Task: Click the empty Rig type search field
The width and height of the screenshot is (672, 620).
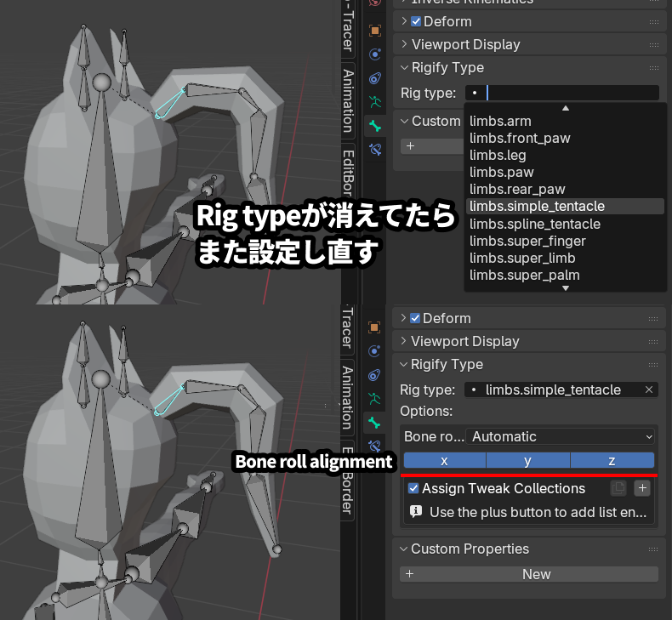Action: 562,93
